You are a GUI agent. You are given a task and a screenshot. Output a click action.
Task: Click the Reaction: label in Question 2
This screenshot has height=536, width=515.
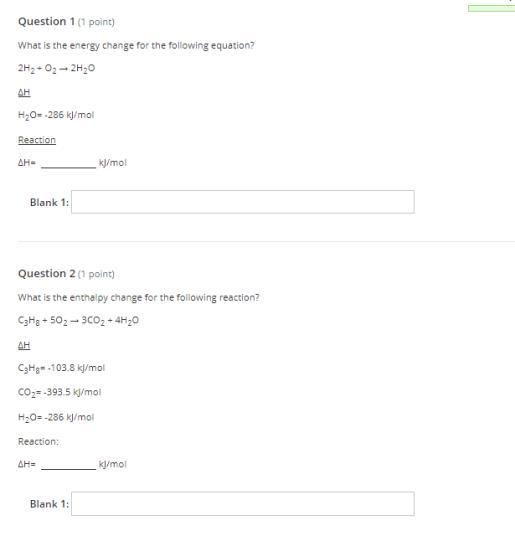[38, 441]
